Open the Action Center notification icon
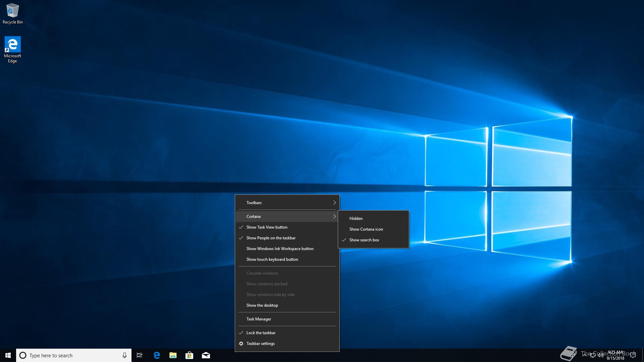Screen dimensions: 644x362 (x=633, y=355)
